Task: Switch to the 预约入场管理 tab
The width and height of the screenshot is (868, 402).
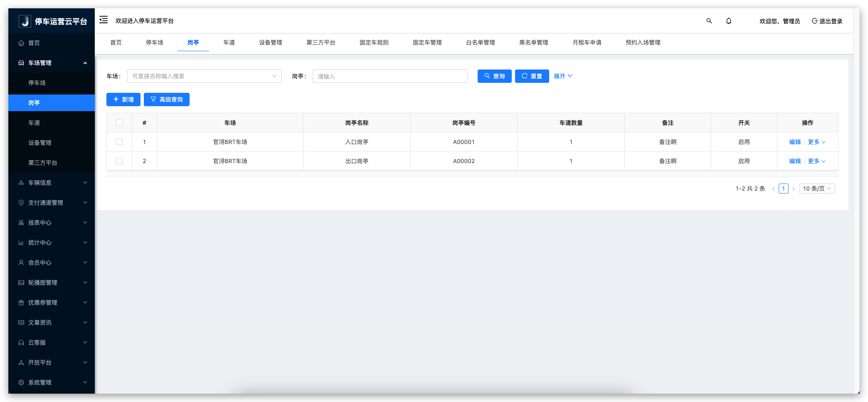Action: pos(643,42)
